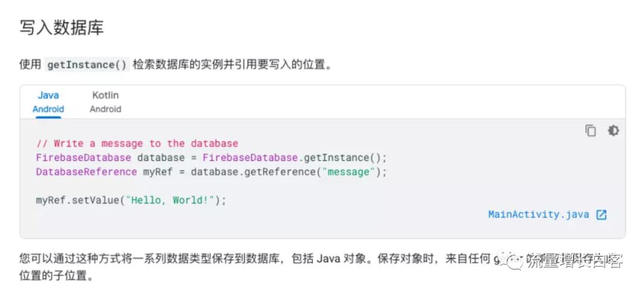The height and width of the screenshot is (289, 644).
Task: Click the "message" string in getReference
Action: click(346, 172)
